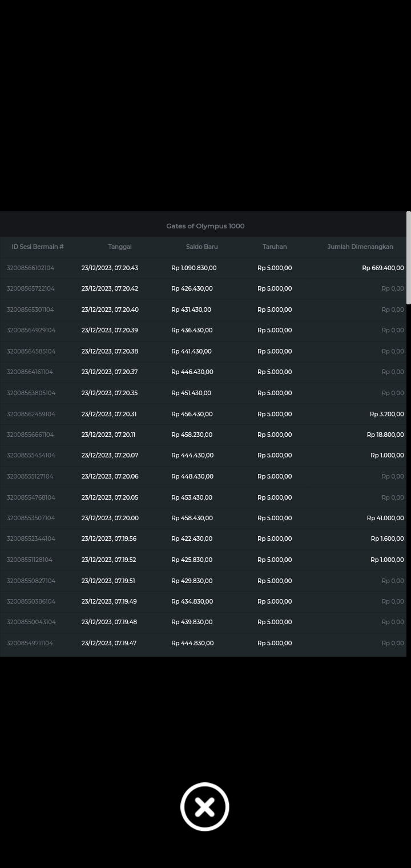
Task: Click the Rp 41.000,00 winning amount
Action: [x=385, y=518]
